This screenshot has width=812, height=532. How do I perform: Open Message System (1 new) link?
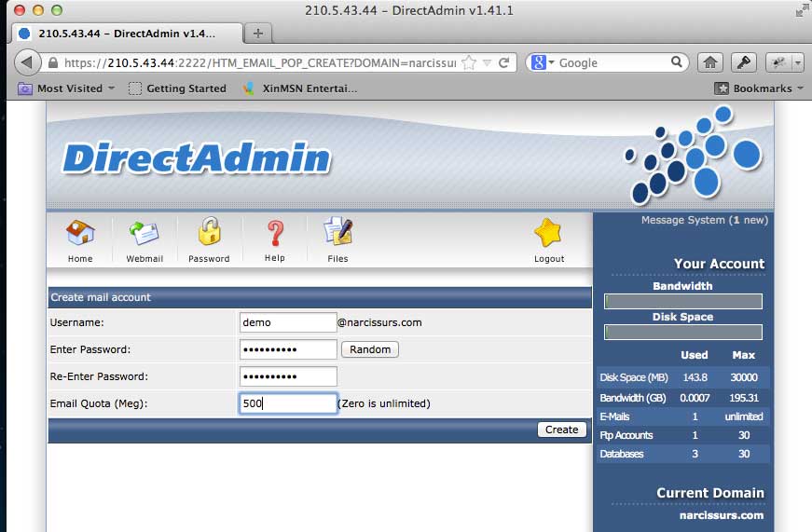(704, 220)
